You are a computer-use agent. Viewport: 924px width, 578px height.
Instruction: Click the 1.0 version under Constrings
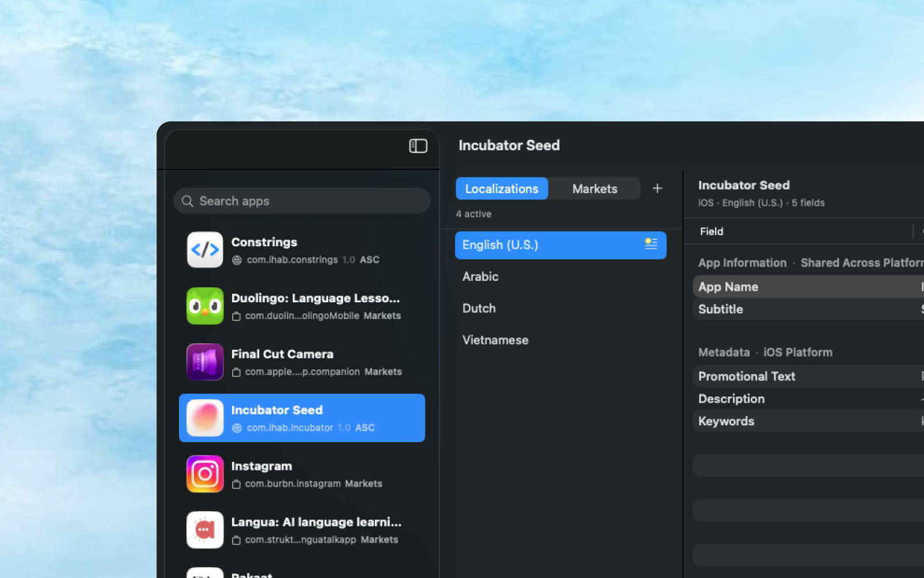point(349,260)
